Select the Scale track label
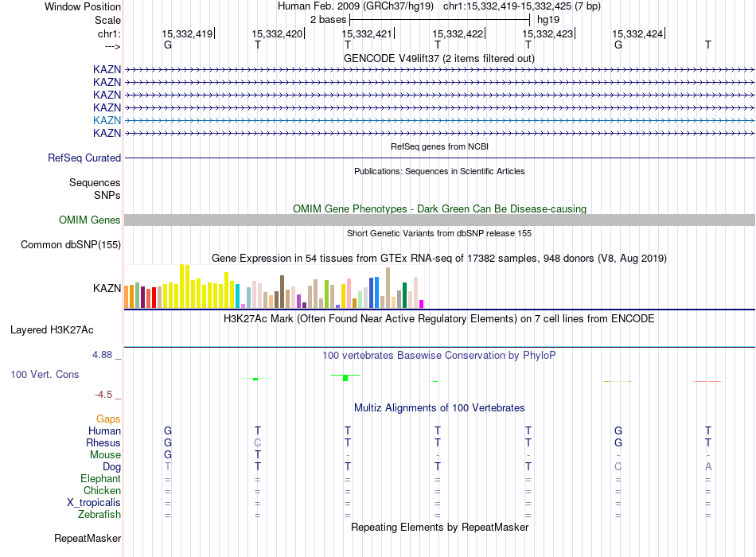Image resolution: width=756 pixels, height=557 pixels. click(107, 20)
